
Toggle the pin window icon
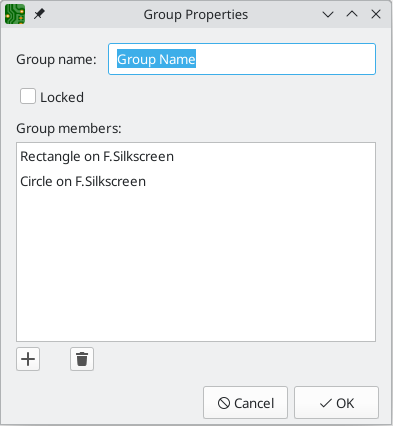pos(39,14)
